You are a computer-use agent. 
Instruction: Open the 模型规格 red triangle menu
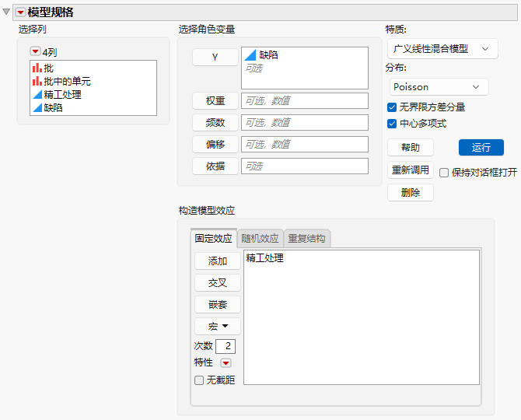click(20, 12)
